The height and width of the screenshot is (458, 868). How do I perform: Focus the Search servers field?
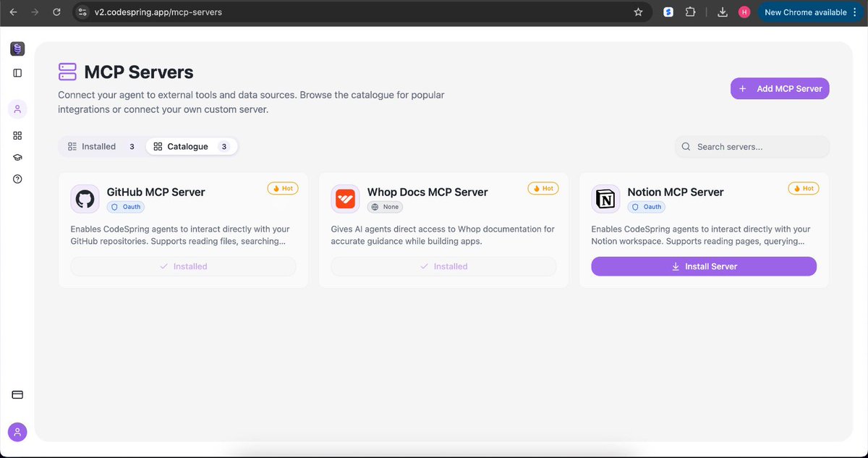point(752,146)
